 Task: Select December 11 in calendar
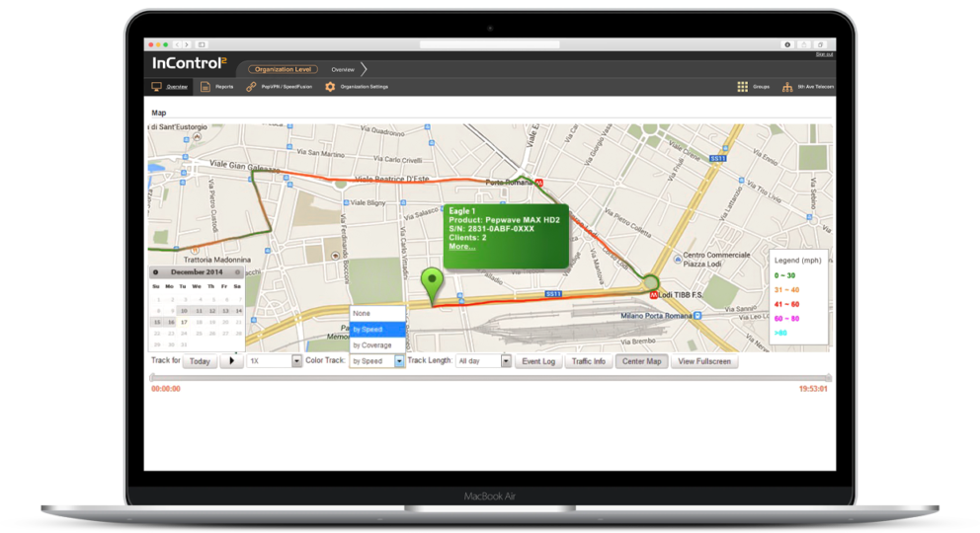point(199,311)
